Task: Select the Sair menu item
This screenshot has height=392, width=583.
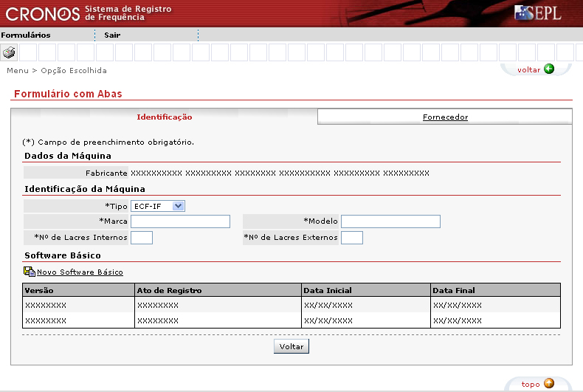Action: point(112,35)
